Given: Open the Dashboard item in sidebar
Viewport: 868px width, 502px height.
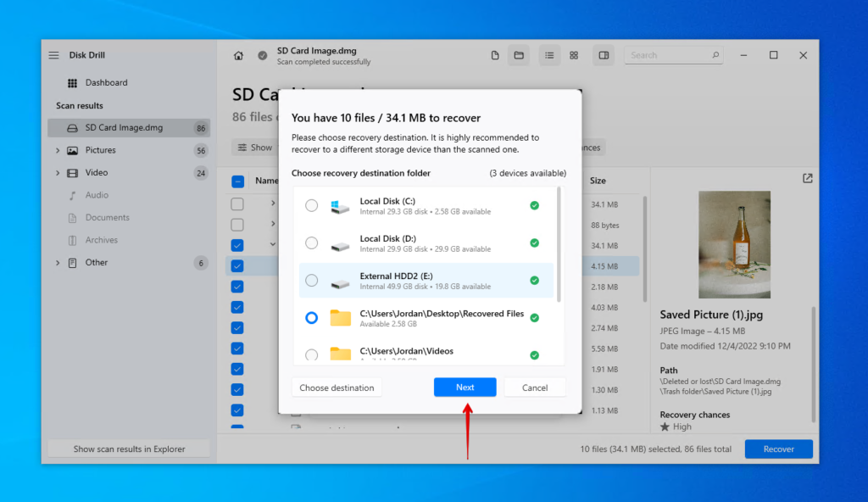Looking at the screenshot, I should point(106,82).
